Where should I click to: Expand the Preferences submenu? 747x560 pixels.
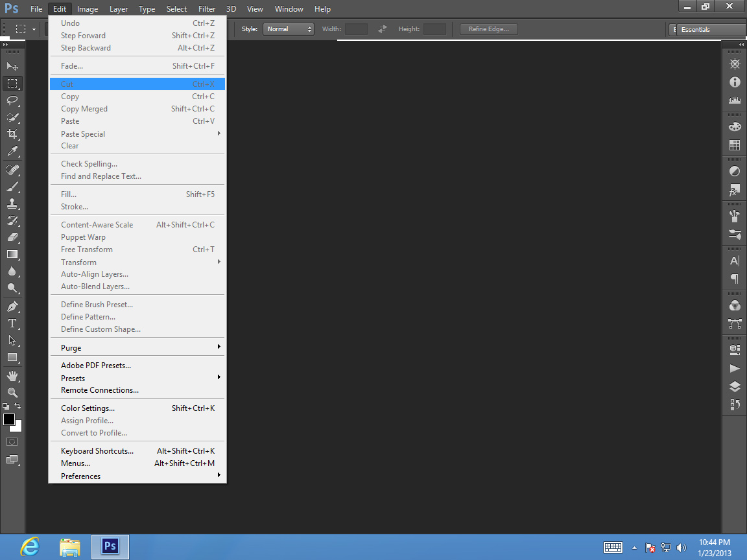[x=137, y=476]
